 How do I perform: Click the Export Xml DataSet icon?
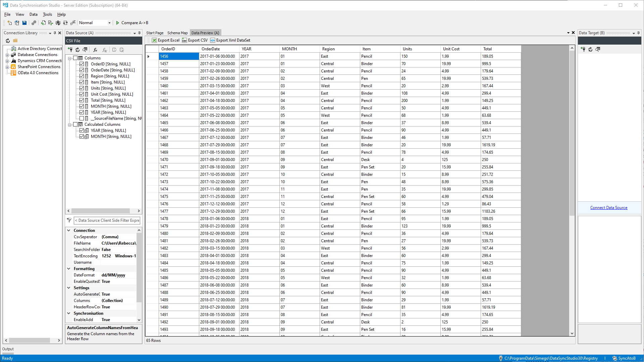[x=213, y=40]
